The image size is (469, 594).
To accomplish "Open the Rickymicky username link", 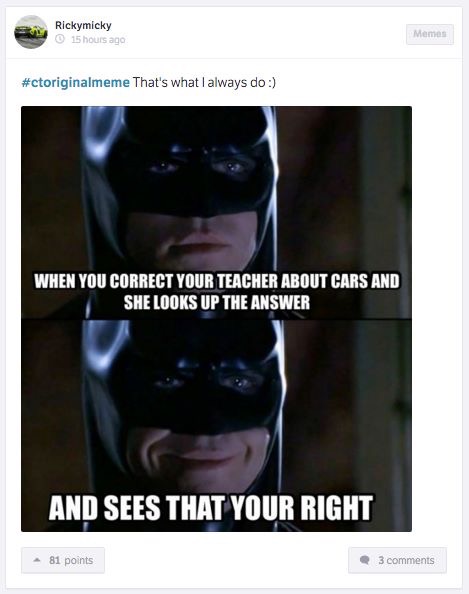I will 83,25.
